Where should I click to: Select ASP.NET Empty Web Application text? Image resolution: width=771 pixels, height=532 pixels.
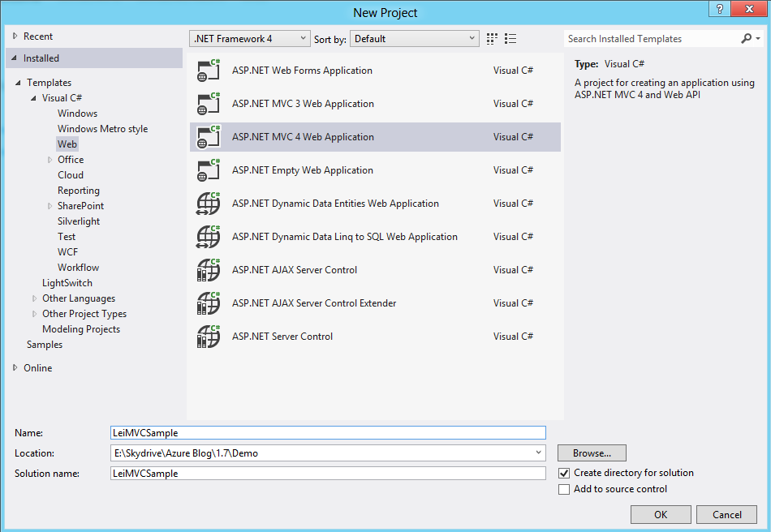pos(303,170)
